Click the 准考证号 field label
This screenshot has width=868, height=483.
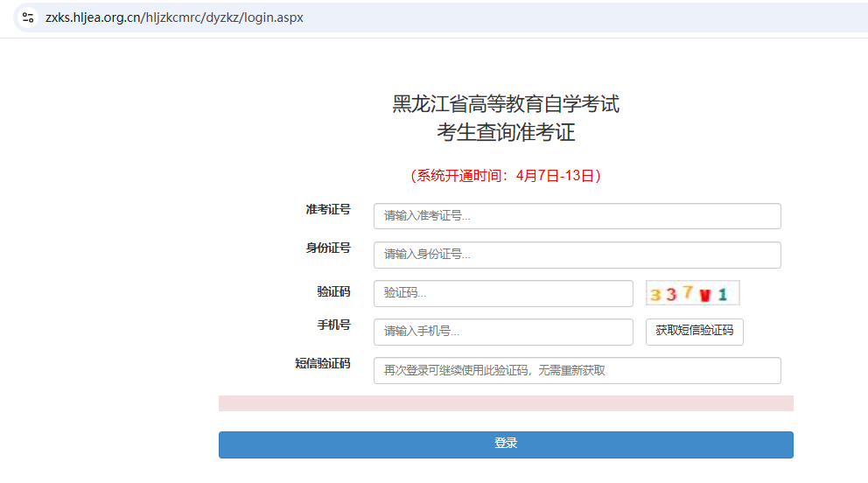327,209
